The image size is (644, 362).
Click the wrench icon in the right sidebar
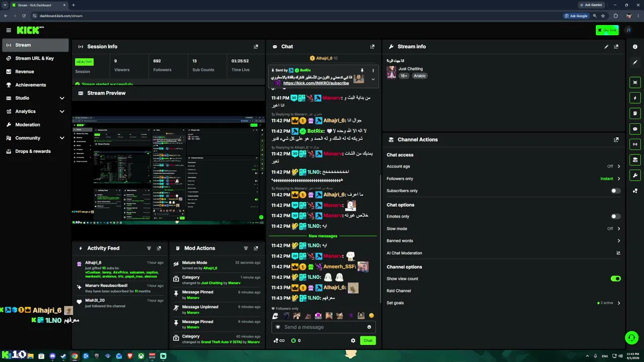click(635, 175)
